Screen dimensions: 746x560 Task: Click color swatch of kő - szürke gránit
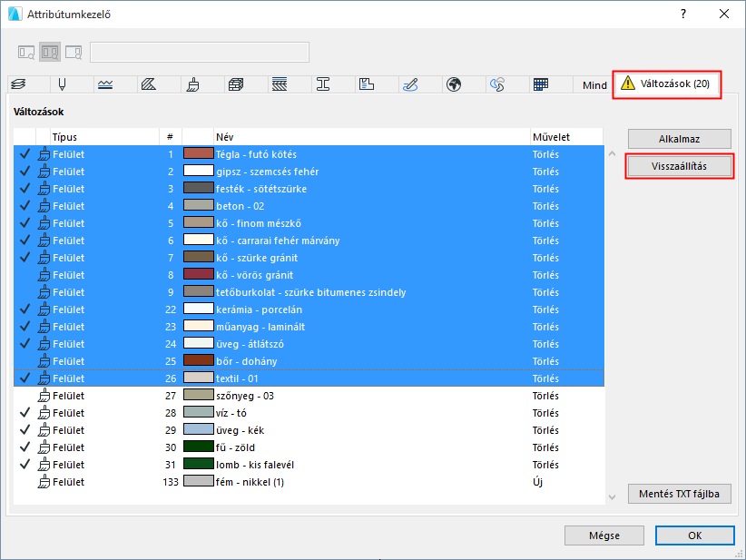point(199,258)
